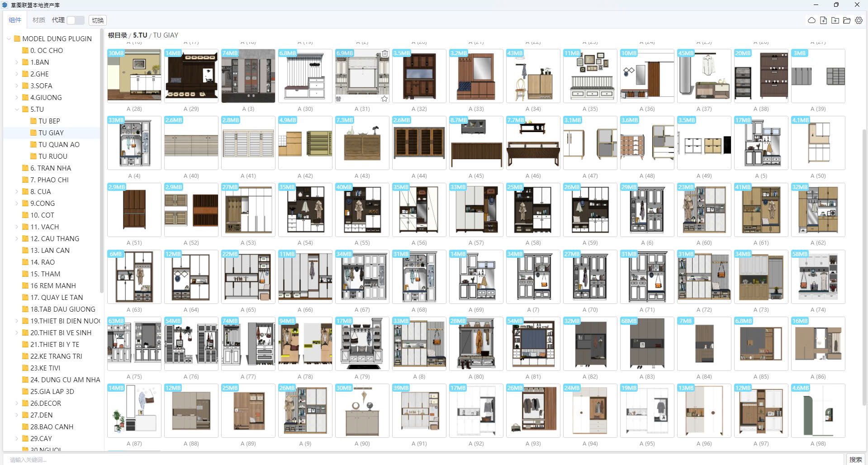The height and width of the screenshot is (465, 868).
Task: Favorite model A (31) with star icon
Action: tap(384, 99)
